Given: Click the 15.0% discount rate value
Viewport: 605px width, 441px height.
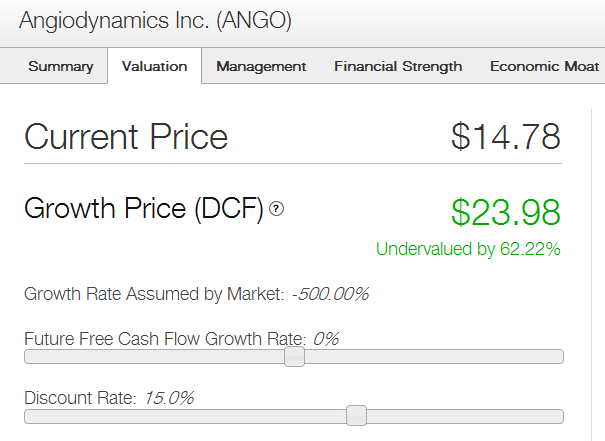Looking at the screenshot, I should pyautogui.click(x=169, y=398).
